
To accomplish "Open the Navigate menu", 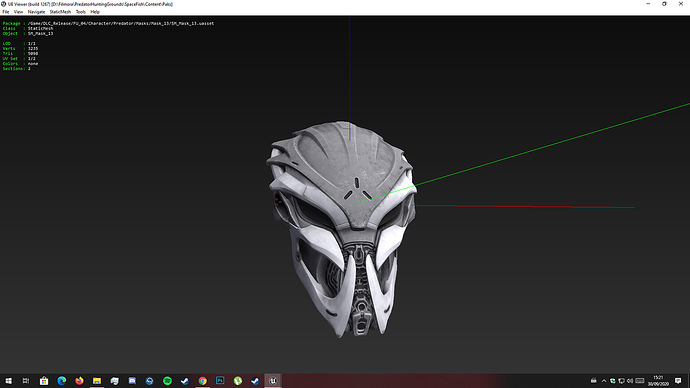I will tap(37, 12).
